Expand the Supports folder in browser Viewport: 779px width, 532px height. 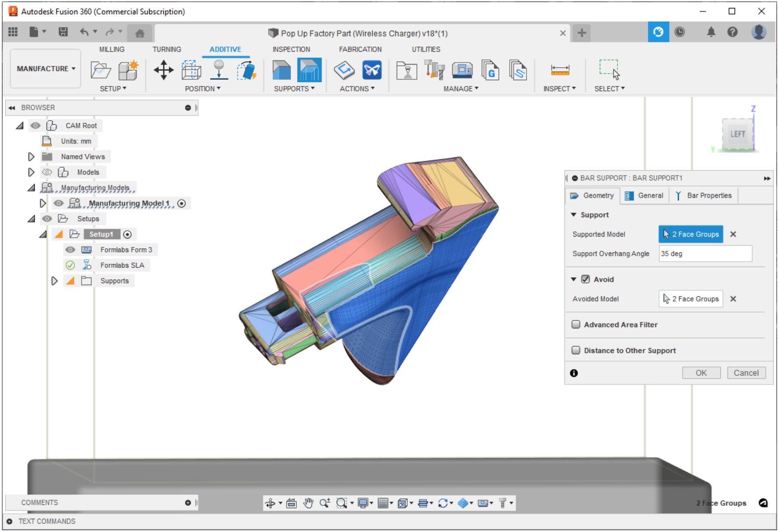[54, 281]
